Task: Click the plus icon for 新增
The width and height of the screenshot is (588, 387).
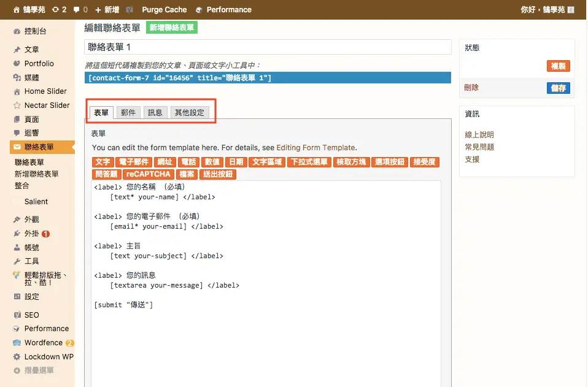Action: tap(98, 10)
